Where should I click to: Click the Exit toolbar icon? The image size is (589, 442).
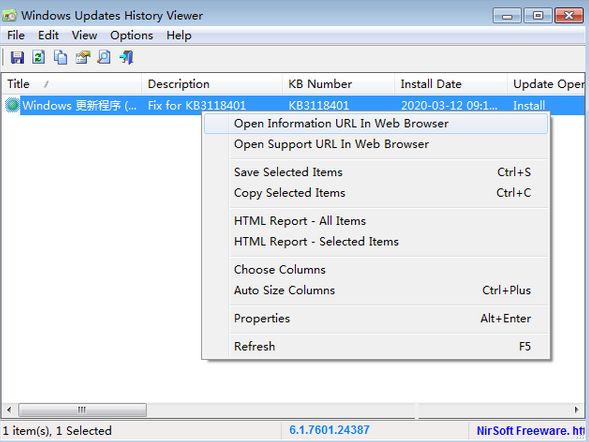pos(127,57)
